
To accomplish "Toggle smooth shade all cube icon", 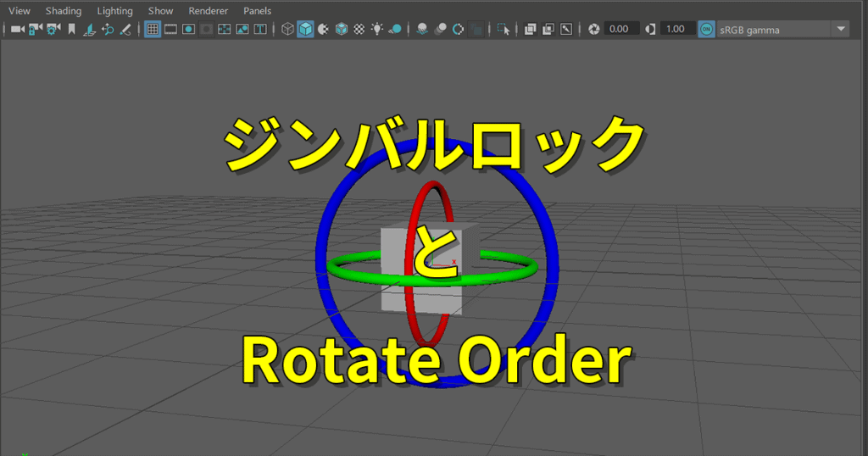I will pyautogui.click(x=305, y=29).
